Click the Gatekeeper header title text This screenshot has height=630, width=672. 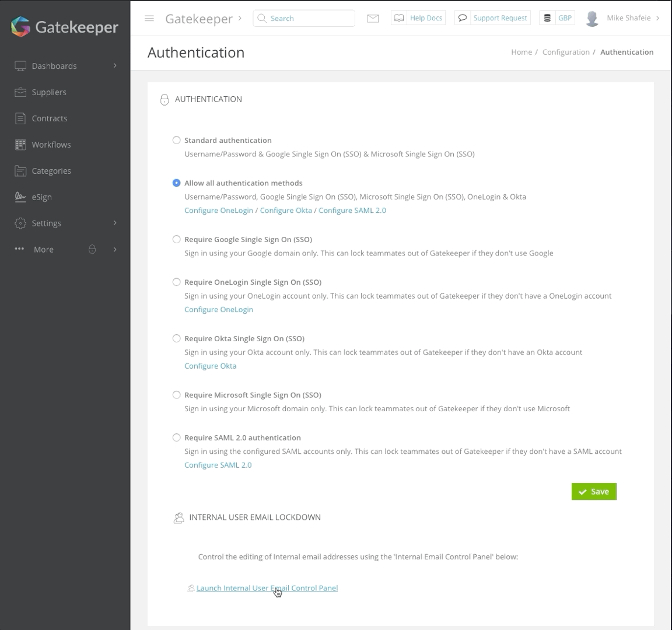tap(199, 19)
